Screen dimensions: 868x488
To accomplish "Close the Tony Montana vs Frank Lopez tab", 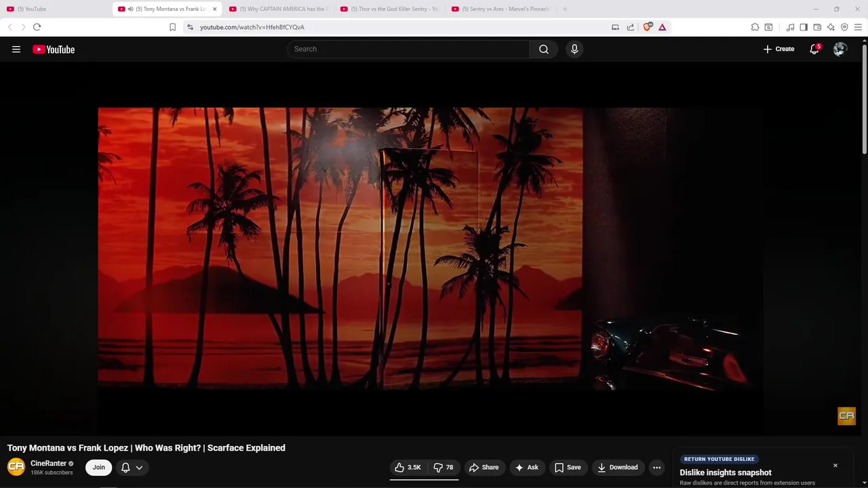I will (x=215, y=9).
